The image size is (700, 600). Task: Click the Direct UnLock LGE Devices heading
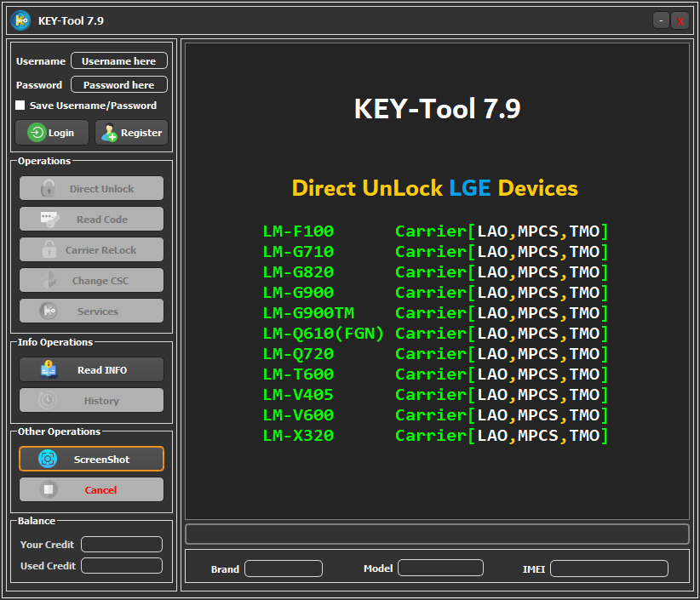435,188
